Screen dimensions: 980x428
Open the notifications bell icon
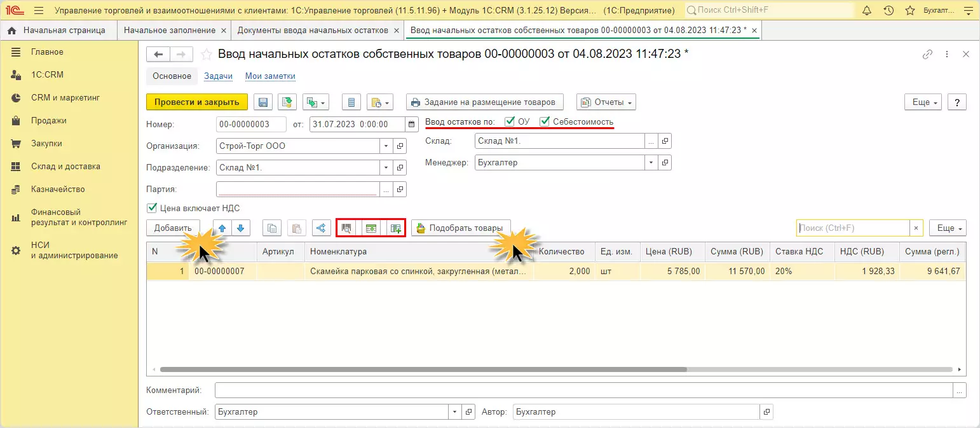867,11
